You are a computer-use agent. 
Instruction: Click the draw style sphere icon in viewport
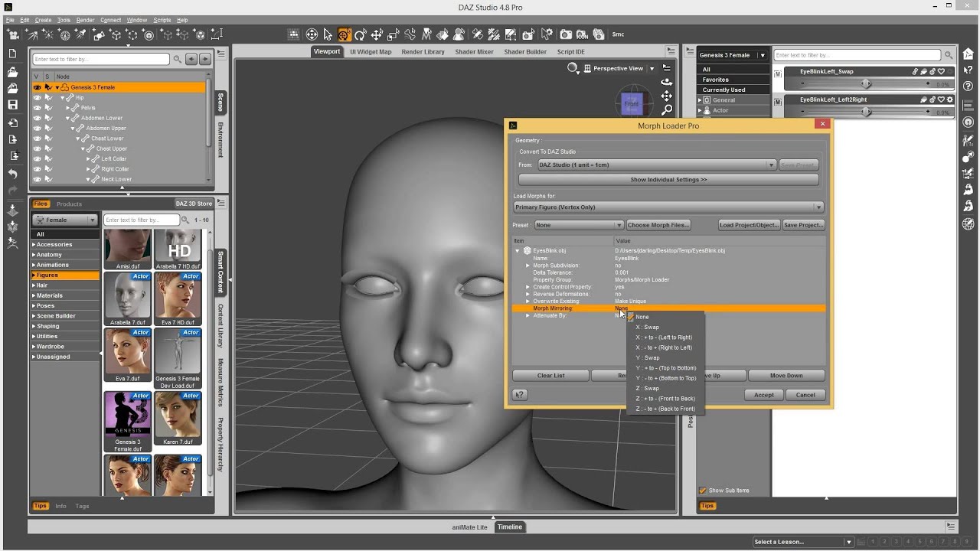click(572, 68)
